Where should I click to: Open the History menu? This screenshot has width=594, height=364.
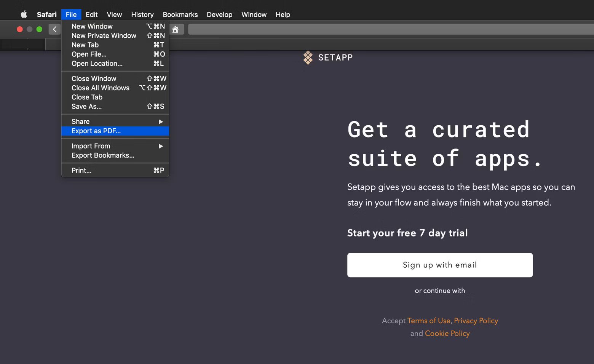point(142,14)
